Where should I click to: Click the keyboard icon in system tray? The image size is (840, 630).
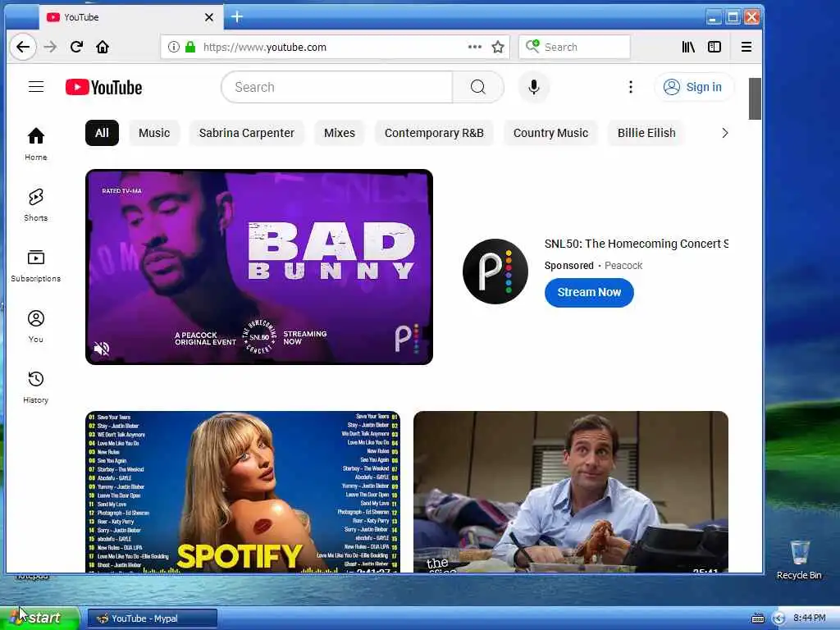click(758, 619)
